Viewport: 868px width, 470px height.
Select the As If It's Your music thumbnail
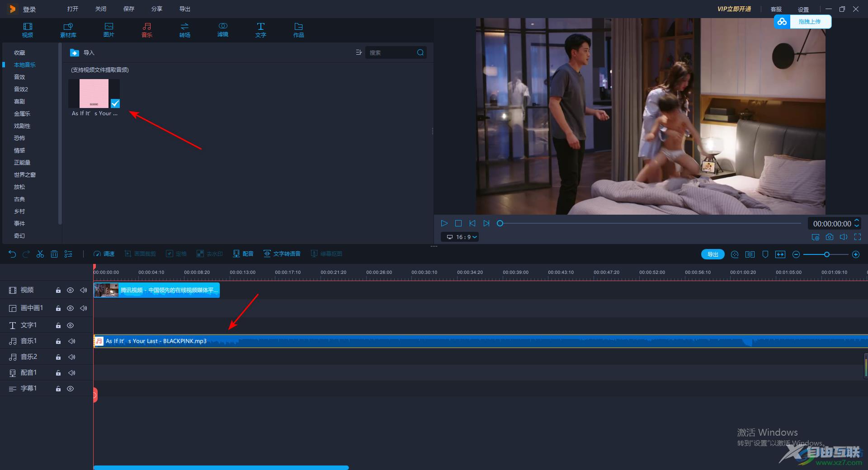coord(94,94)
